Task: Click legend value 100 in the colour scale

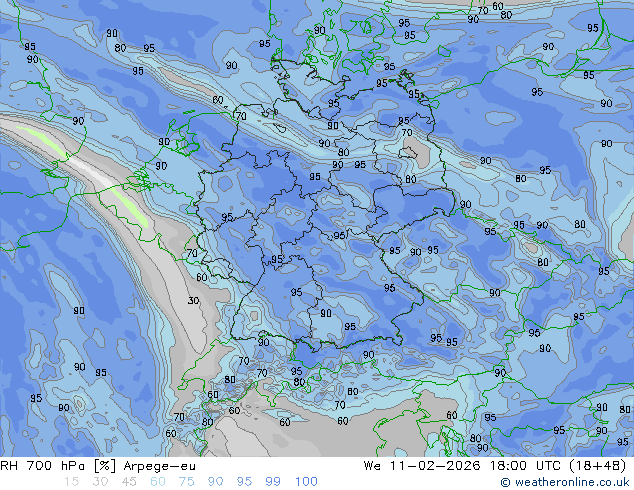Action: tap(306, 482)
